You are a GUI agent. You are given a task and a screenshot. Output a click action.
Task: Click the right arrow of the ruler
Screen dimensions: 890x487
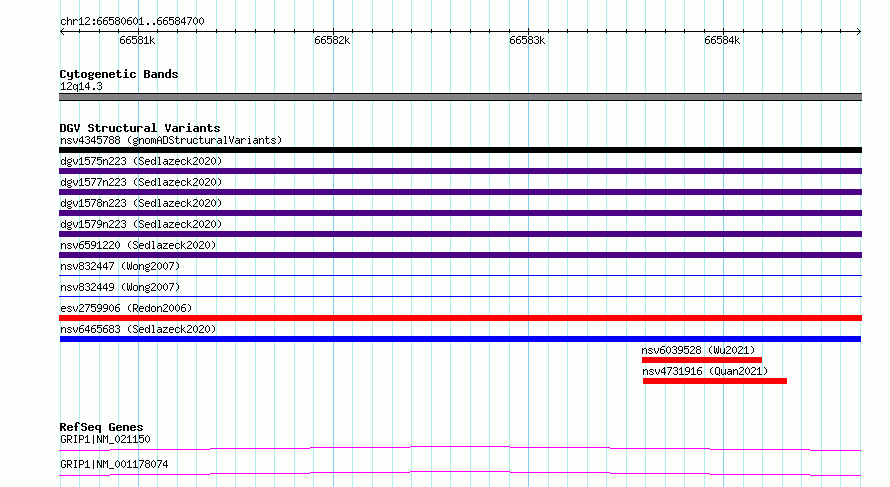[x=858, y=31]
